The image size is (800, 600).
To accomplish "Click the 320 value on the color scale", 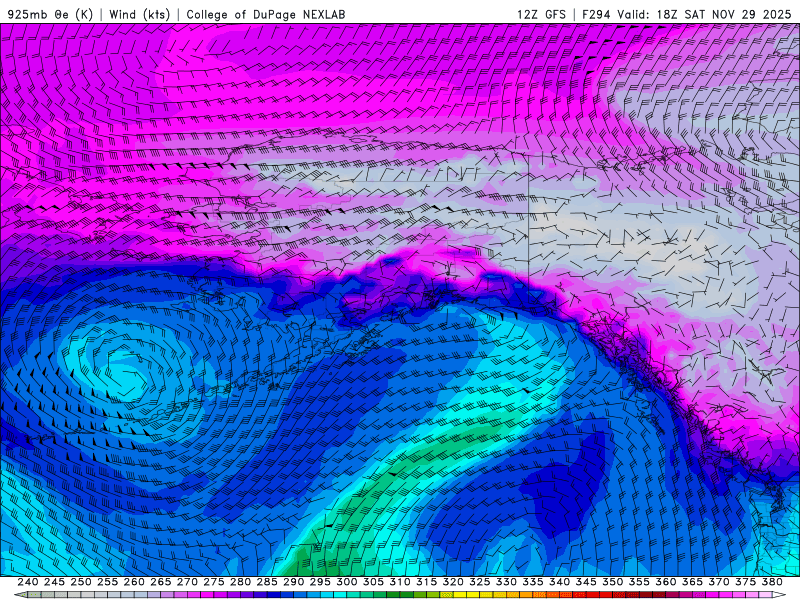I will (x=453, y=582).
